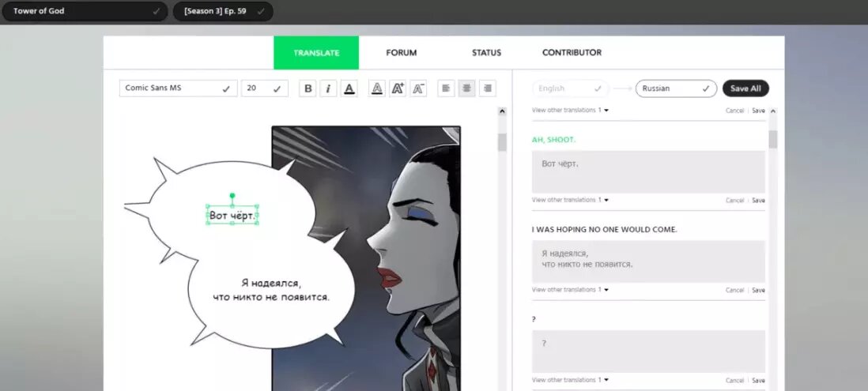Image resolution: width=868 pixels, height=391 pixels.
Task: Click the Save All button
Action: (745, 88)
